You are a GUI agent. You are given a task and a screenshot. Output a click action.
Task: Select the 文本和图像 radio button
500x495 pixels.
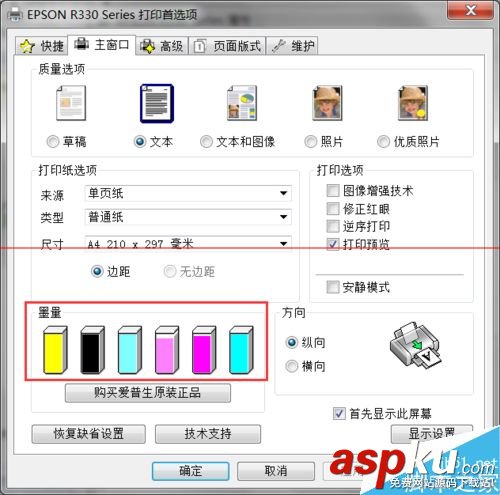coord(206,142)
